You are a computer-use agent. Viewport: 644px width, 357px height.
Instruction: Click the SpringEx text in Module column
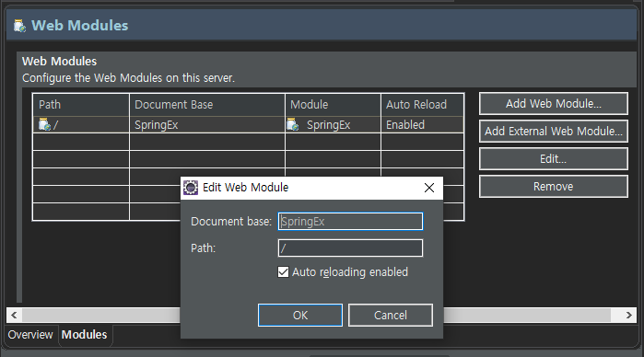point(329,125)
